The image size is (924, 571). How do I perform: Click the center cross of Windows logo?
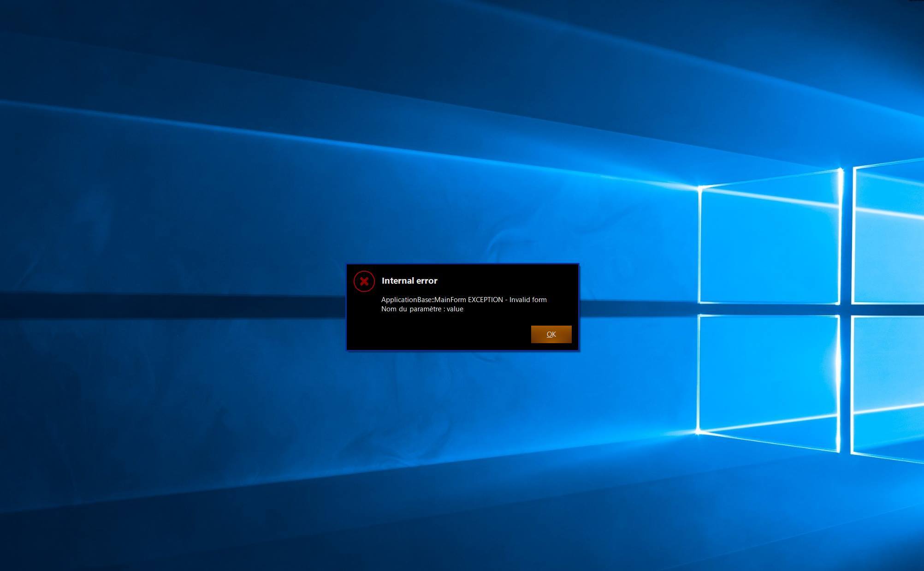click(845, 309)
